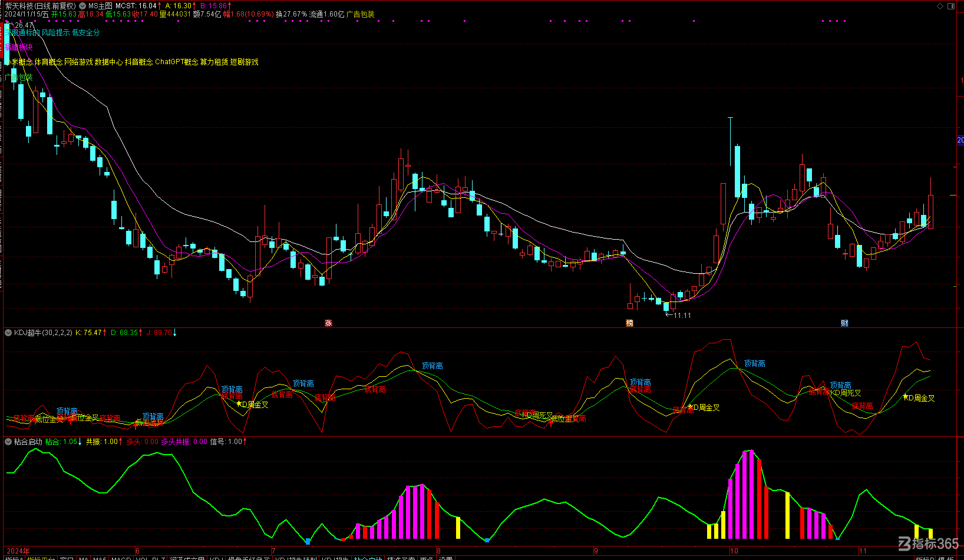Viewport: 964px width, 560px height.
Task: Toggle the side panel icon at top right
Action: [x=951, y=6]
